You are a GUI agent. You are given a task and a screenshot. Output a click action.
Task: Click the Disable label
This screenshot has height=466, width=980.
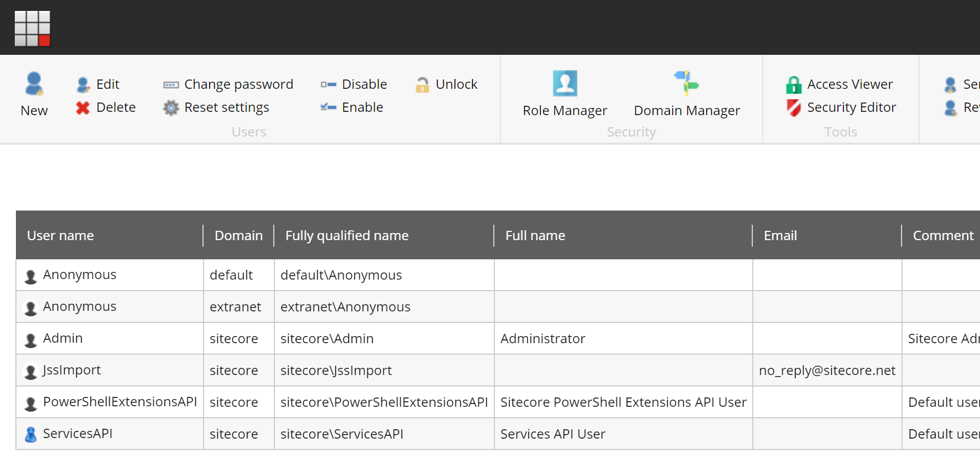[x=364, y=84]
